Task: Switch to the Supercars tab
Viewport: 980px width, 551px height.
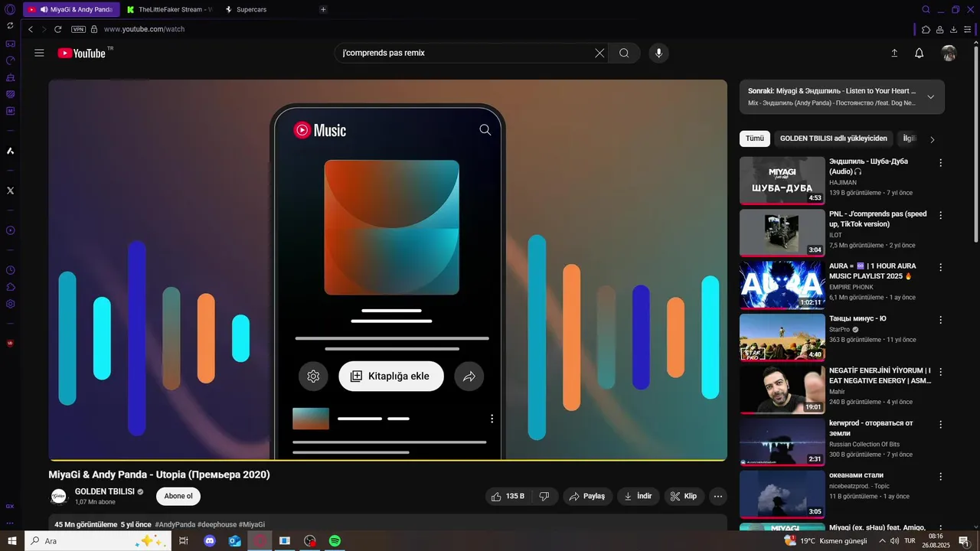Action: [x=251, y=9]
